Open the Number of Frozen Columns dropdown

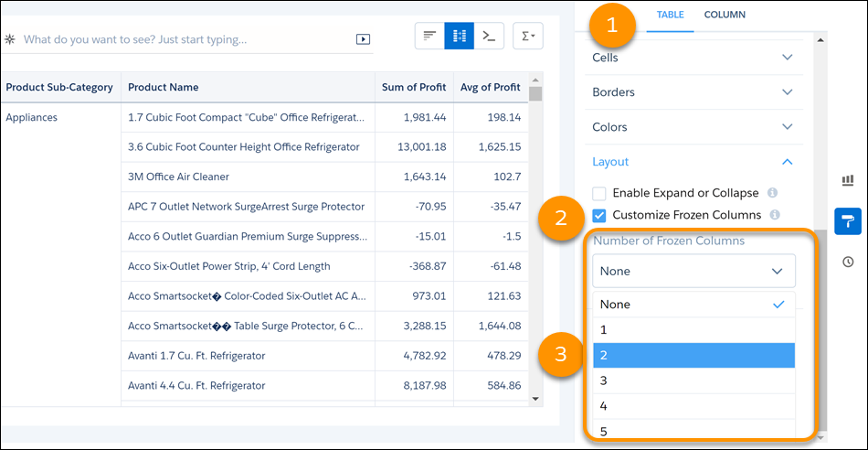tap(693, 271)
